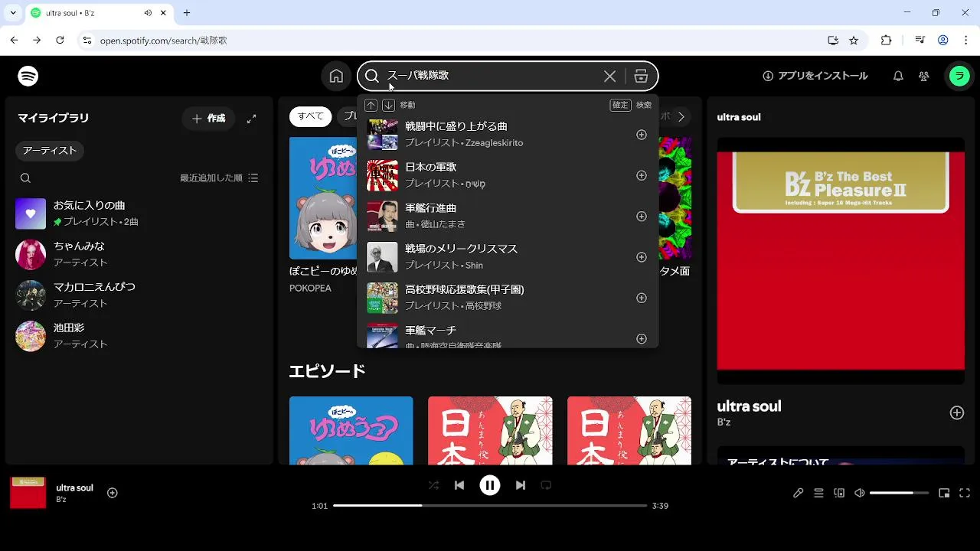Move suggestion selection down arrow
The width and height of the screenshot is (980, 551).
(388, 105)
